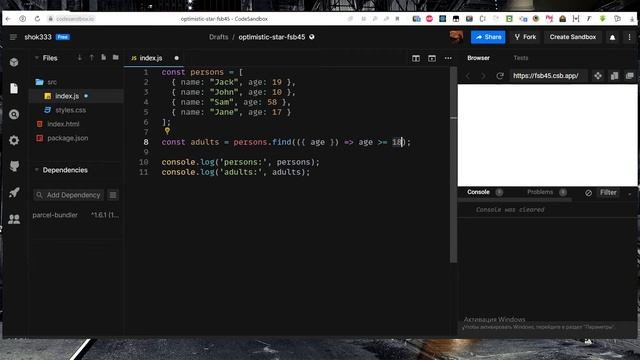Viewport: 640px width, 360px height.
Task: Open user avatar menu
Action: point(456,37)
